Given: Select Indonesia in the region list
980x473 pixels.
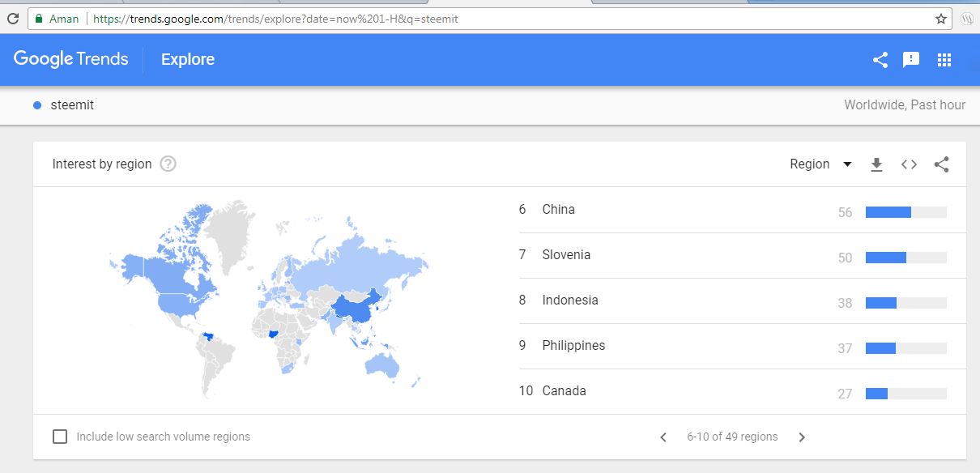Looking at the screenshot, I should 570,300.
